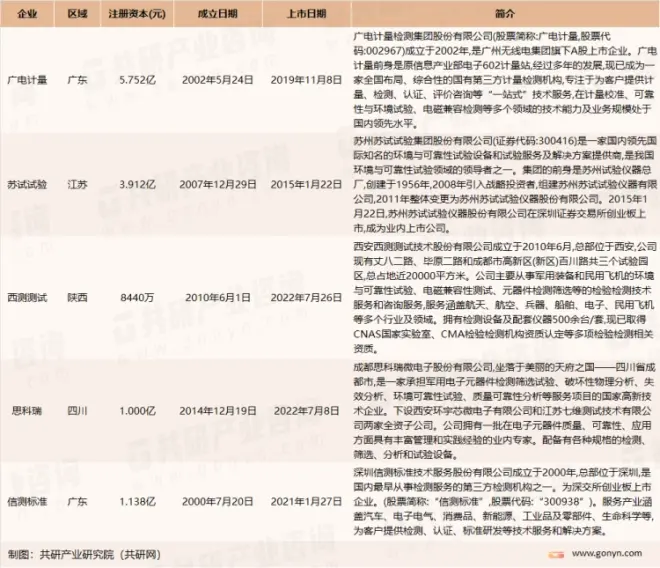Click listing date 2015年1月22日
This screenshot has width=660, height=568.
tap(306, 184)
